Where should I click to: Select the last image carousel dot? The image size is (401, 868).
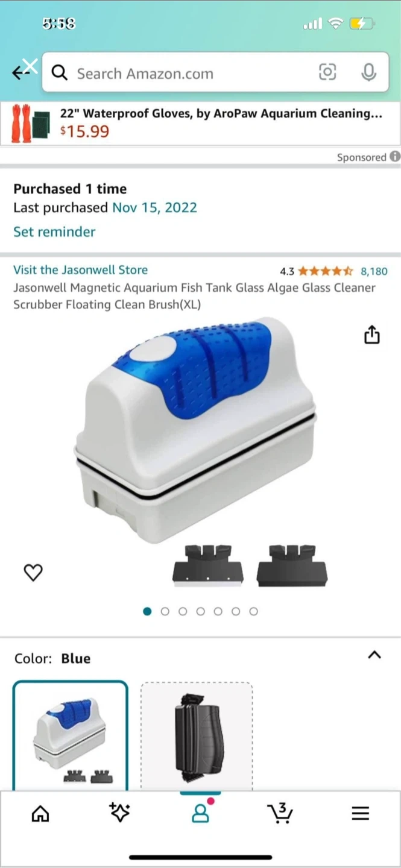tap(253, 611)
